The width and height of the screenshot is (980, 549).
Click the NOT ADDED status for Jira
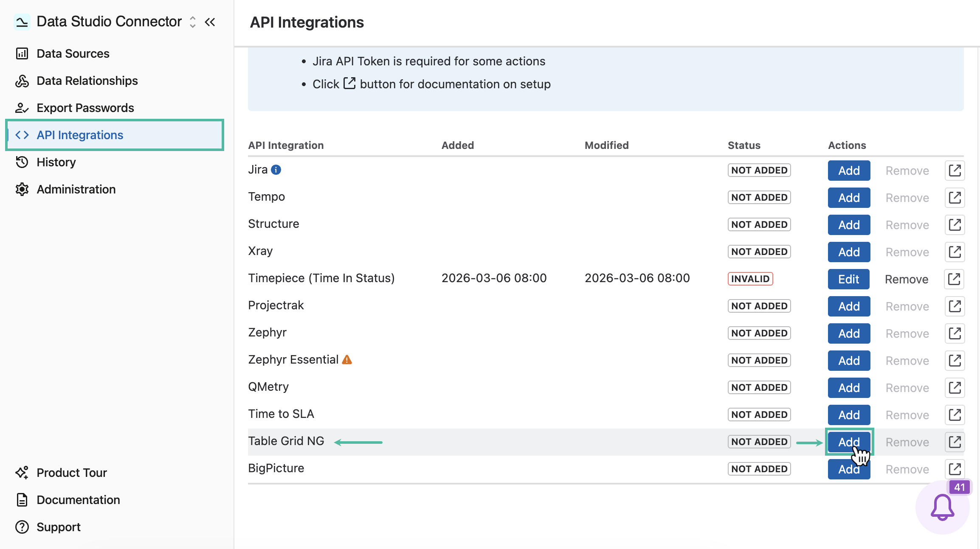[x=759, y=170]
